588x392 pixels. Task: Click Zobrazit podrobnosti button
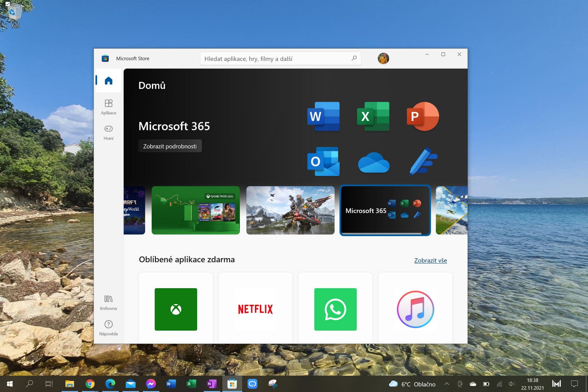point(170,146)
